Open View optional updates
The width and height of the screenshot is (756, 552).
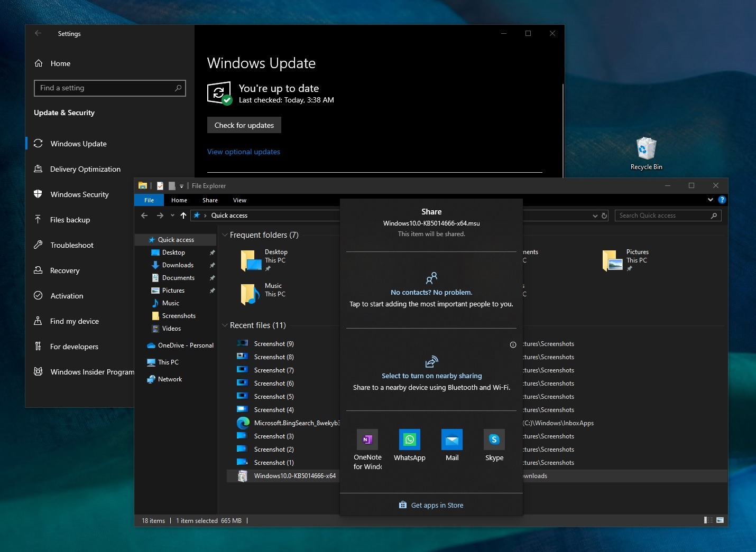(244, 152)
